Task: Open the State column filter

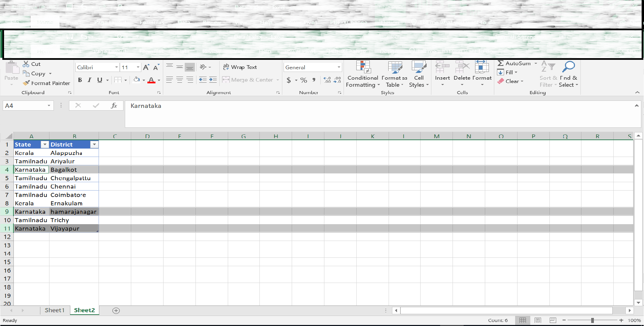Action: click(44, 144)
